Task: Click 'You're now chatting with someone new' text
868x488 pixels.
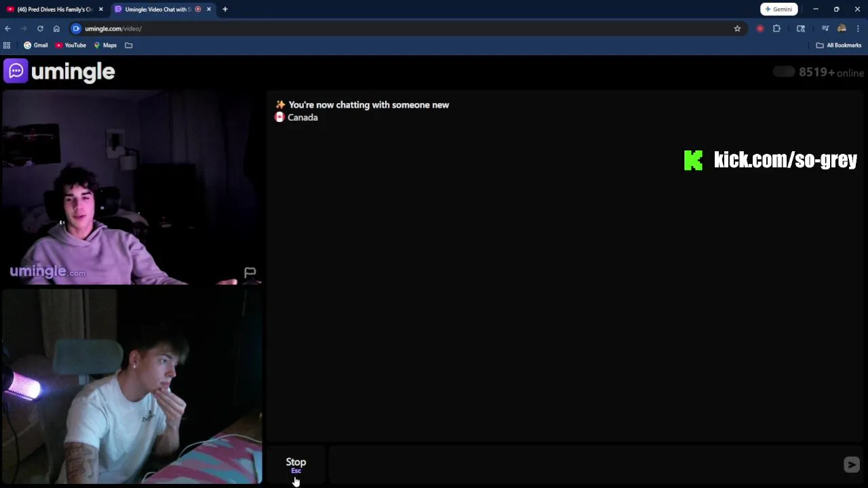Action: pyautogui.click(x=368, y=105)
